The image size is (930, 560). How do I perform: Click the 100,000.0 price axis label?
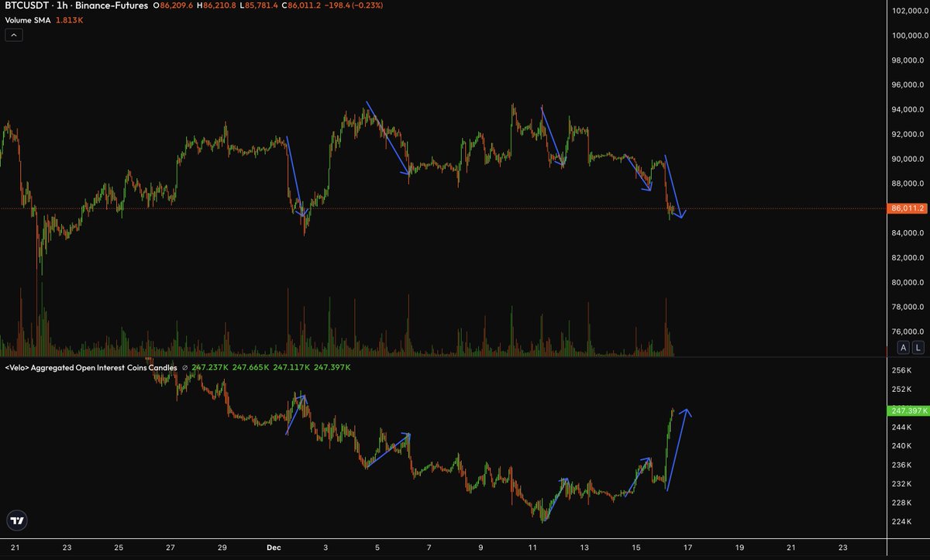pyautogui.click(x=908, y=36)
